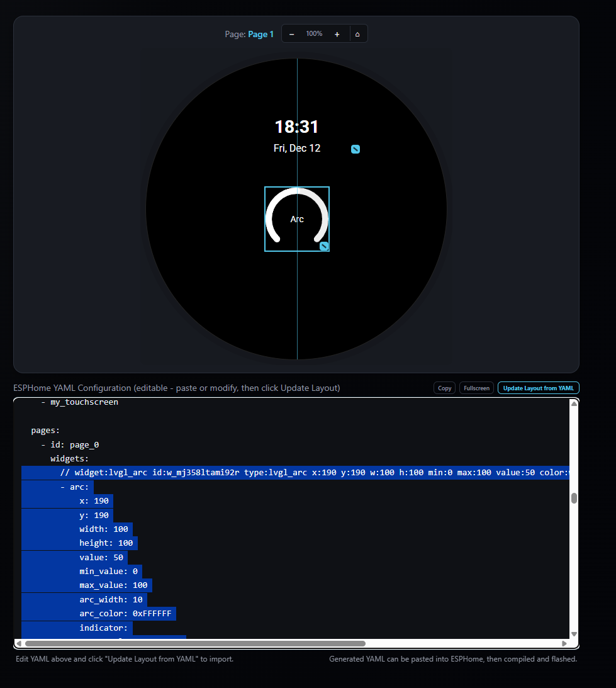Click the horizontal scrollbar thumb in YAML editor
This screenshot has width=616, height=688.
[195, 644]
